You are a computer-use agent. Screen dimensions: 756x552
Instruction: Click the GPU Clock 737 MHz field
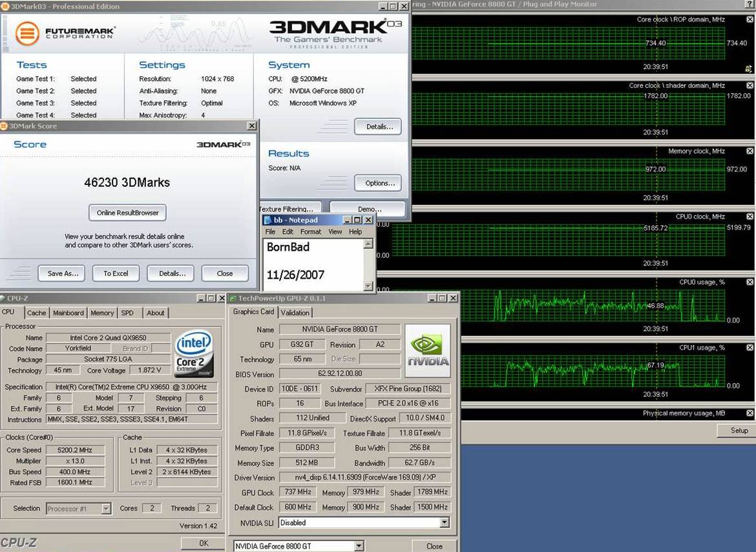pos(297,493)
